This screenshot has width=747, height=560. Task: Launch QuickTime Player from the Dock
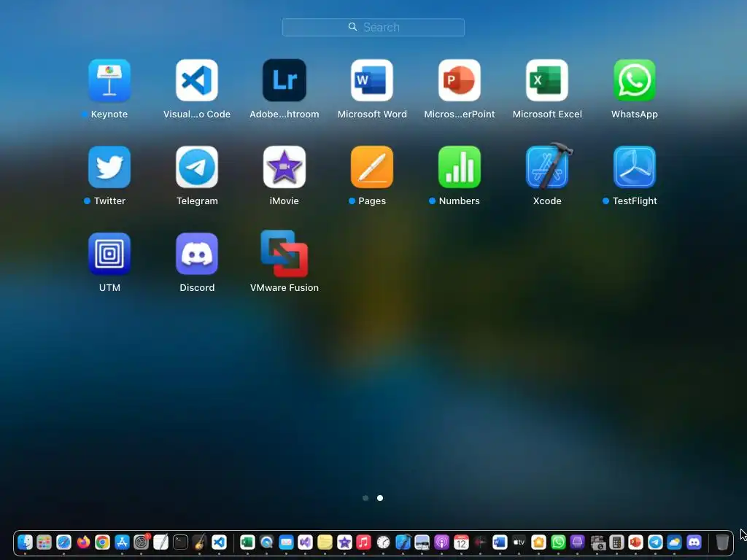267,542
